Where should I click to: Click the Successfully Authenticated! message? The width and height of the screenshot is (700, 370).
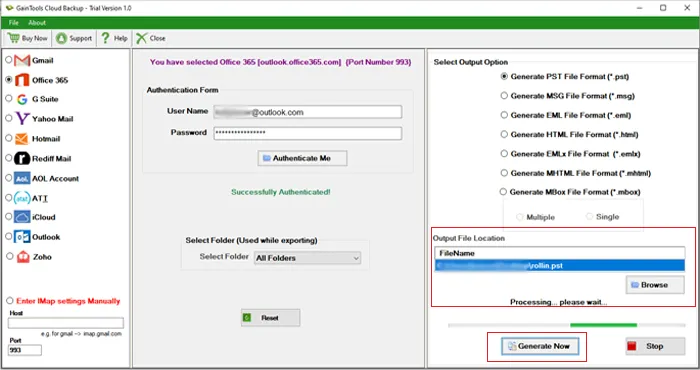[281, 192]
